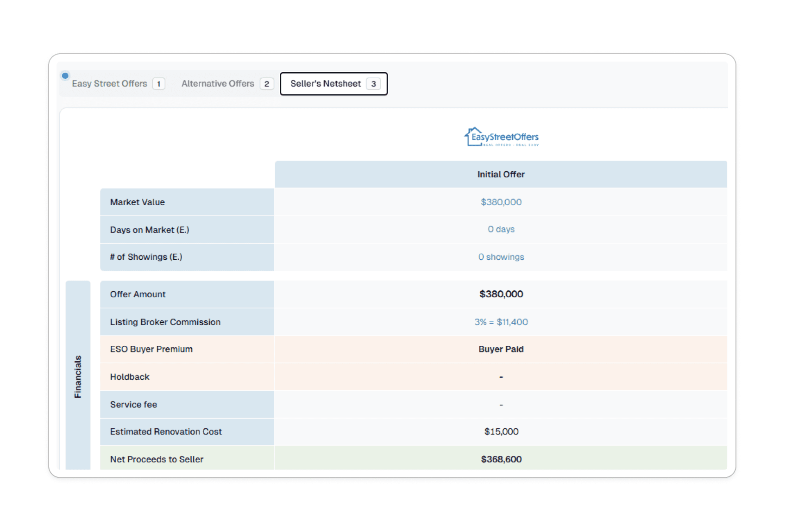Click the blue dot beside Easy Street Offers

(x=65, y=75)
